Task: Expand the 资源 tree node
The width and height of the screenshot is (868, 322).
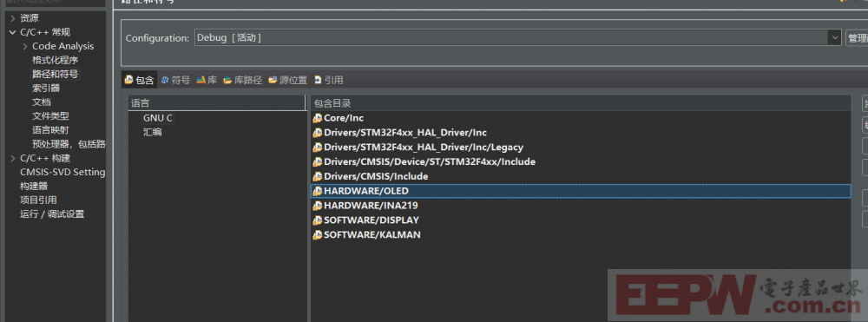Action: click(13, 18)
